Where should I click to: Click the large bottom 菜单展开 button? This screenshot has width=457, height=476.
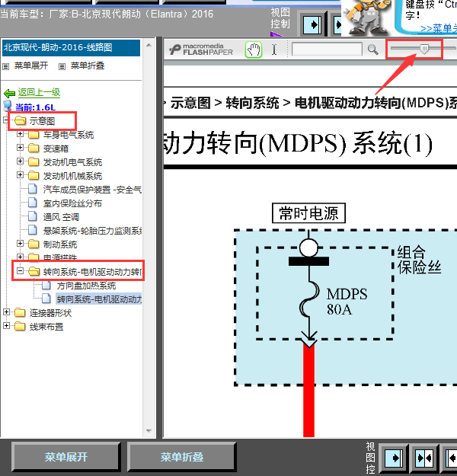[x=66, y=456]
